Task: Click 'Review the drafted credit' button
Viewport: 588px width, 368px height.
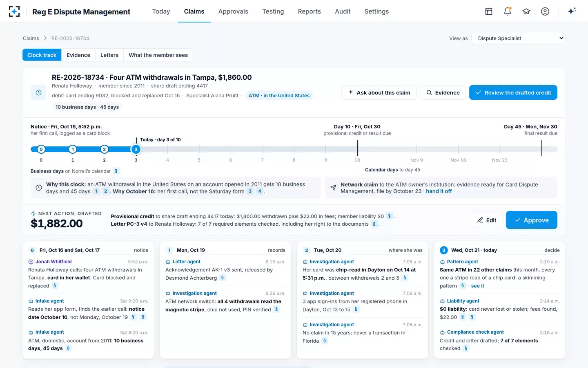Action: (x=513, y=92)
